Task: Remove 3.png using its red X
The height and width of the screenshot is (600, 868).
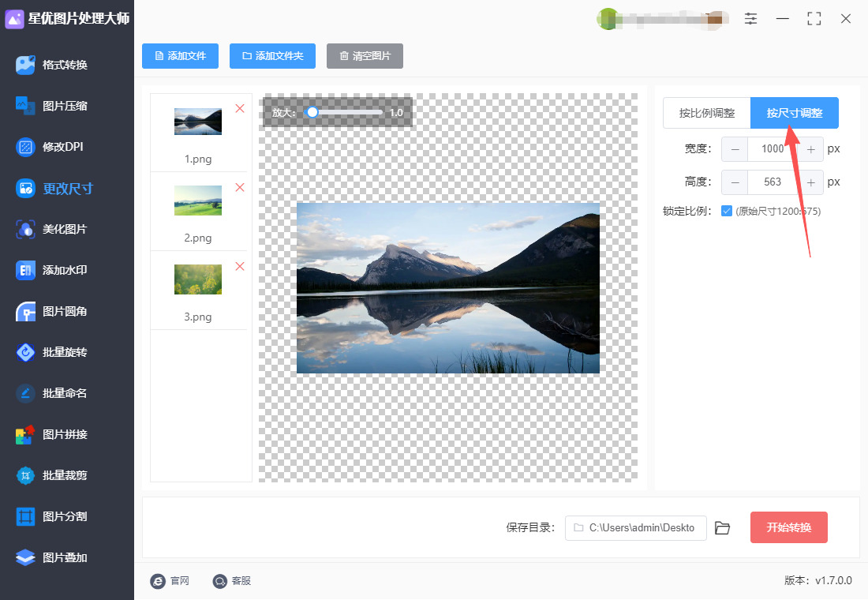Action: click(x=240, y=267)
